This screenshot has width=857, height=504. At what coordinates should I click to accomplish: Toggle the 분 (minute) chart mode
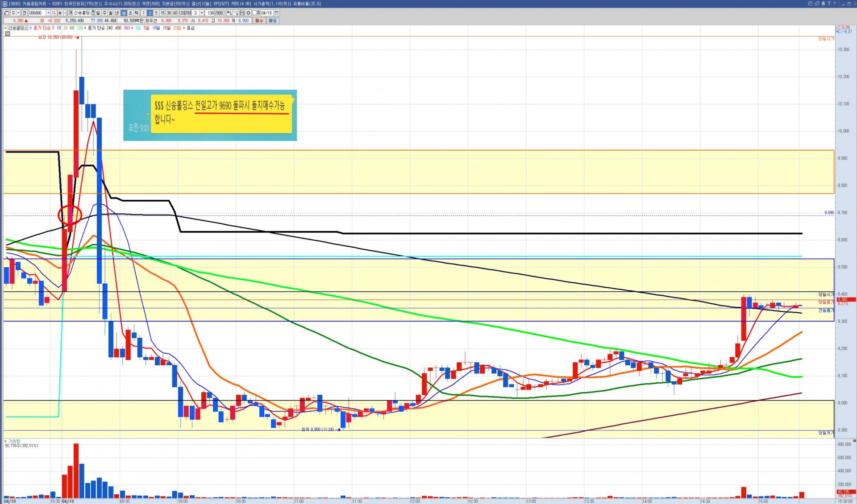[124, 13]
